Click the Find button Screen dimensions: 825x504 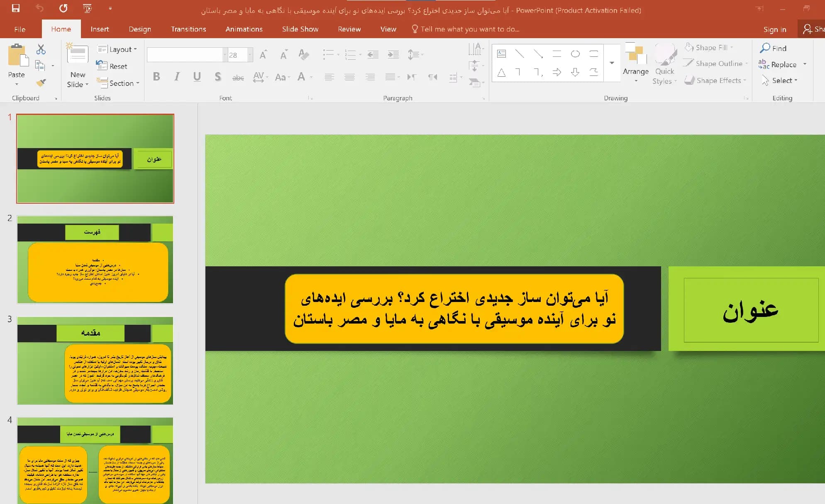pos(773,48)
